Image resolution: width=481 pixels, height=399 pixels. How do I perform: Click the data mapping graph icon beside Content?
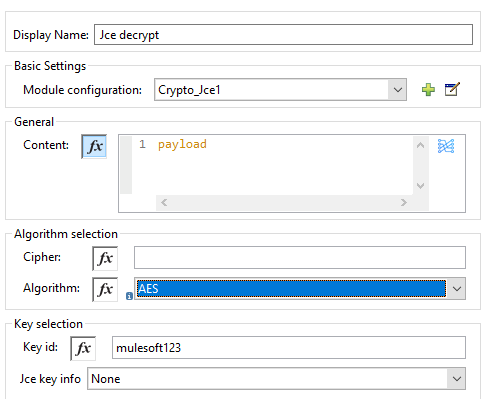coord(446,146)
